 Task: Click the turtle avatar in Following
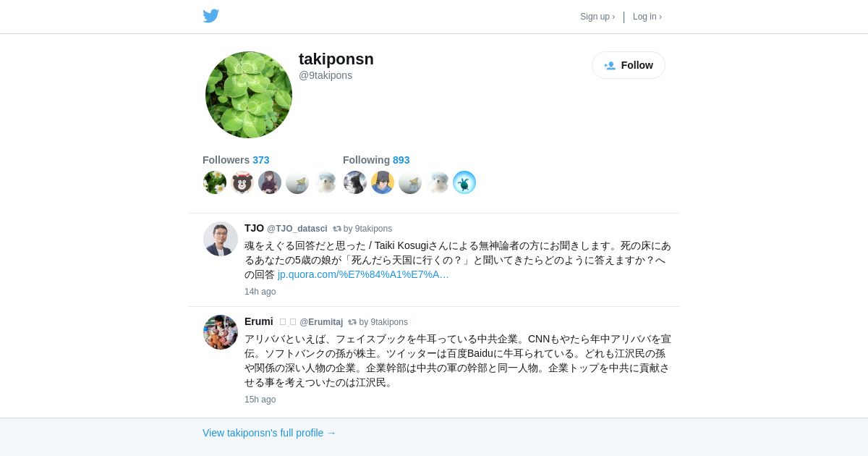click(x=464, y=182)
